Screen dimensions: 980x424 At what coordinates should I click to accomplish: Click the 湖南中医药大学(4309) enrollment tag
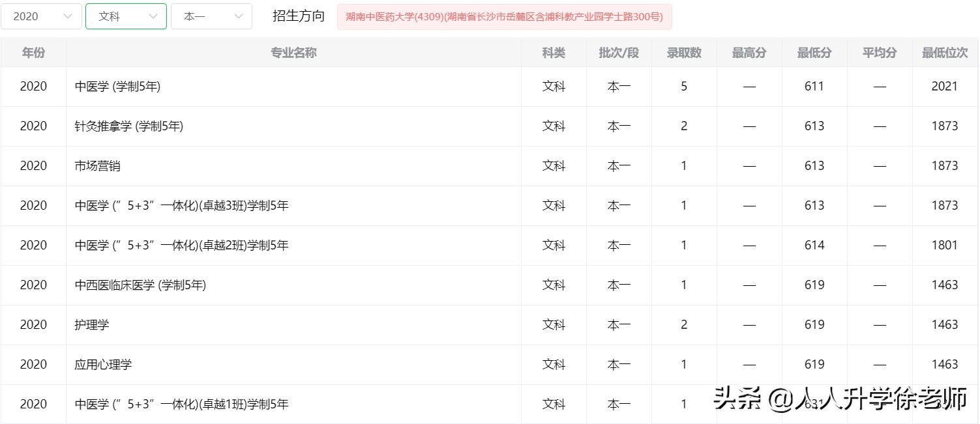click(504, 17)
